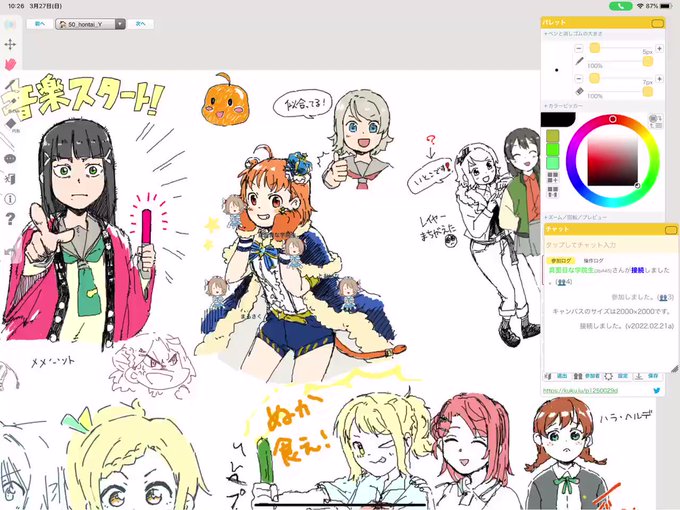The image size is (680, 510).
Task: Pick the bright green saved swatch
Action: (552, 150)
